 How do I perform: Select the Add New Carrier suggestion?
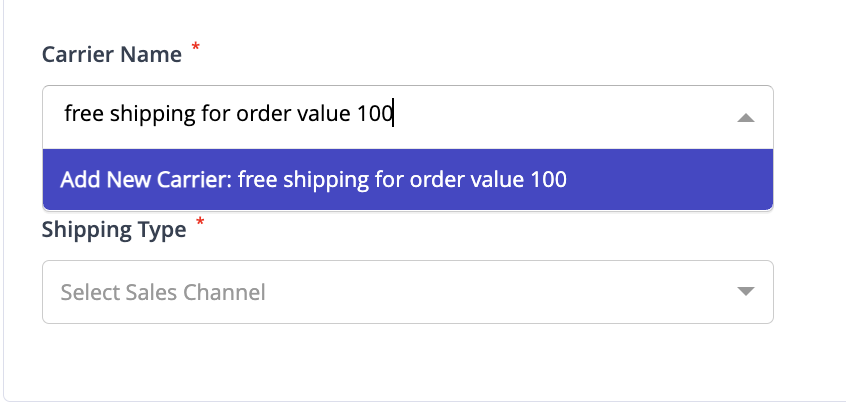(x=408, y=180)
